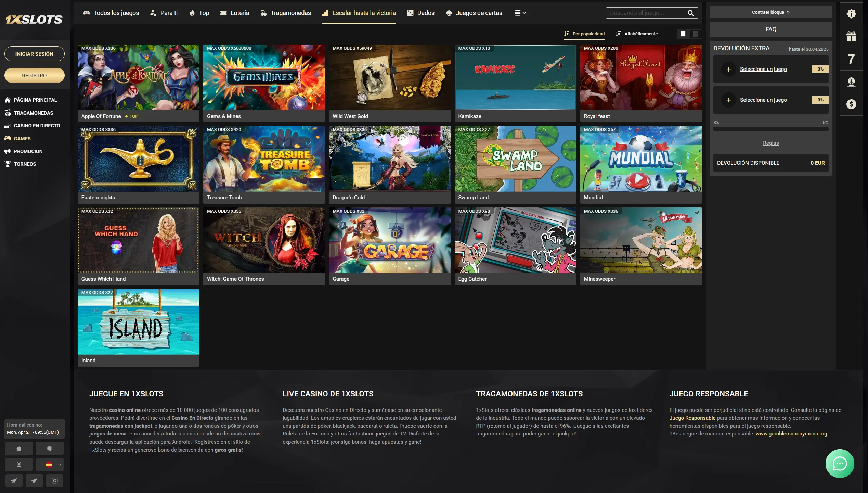Select Escalar hasta la victoria tab
The image size is (868, 493).
pos(359,13)
